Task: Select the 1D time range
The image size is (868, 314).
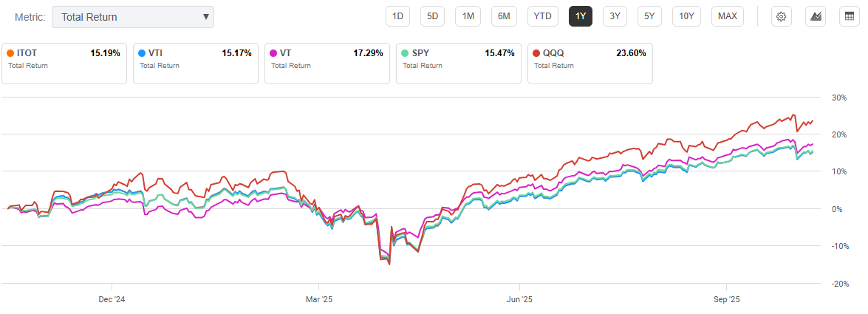Action: 398,16
